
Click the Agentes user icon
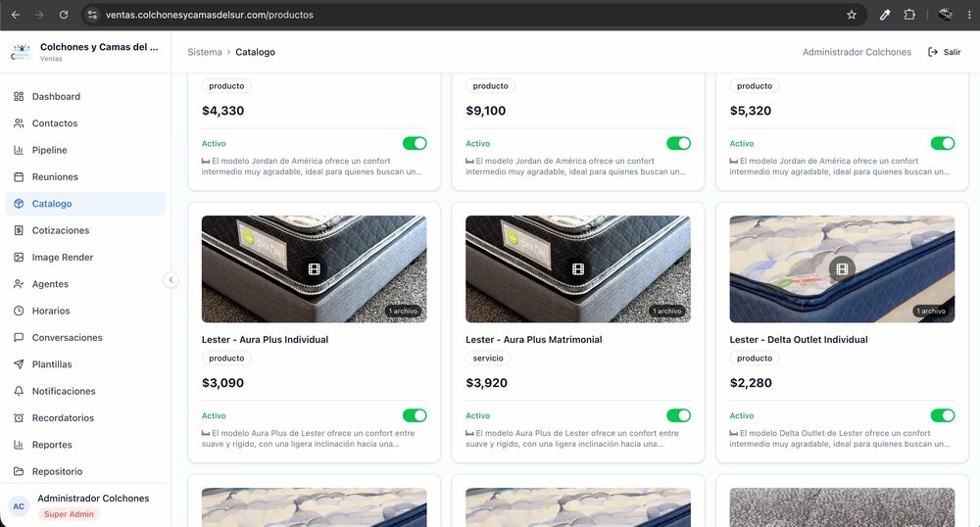(19, 284)
